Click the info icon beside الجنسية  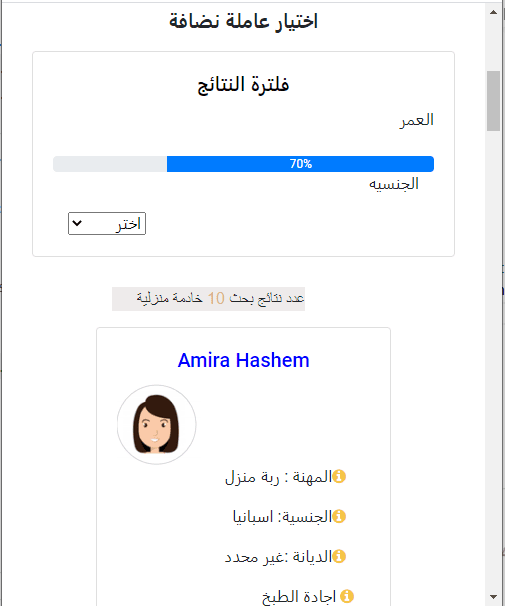click(x=339, y=516)
